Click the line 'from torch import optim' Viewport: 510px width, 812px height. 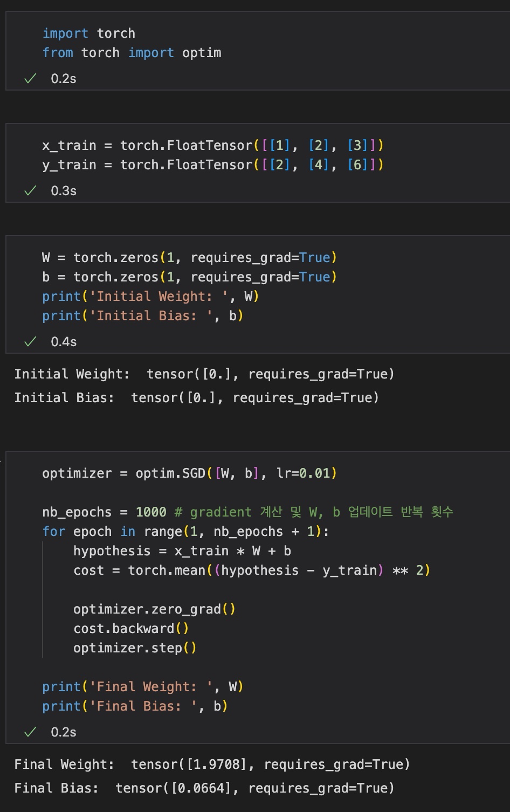(132, 53)
